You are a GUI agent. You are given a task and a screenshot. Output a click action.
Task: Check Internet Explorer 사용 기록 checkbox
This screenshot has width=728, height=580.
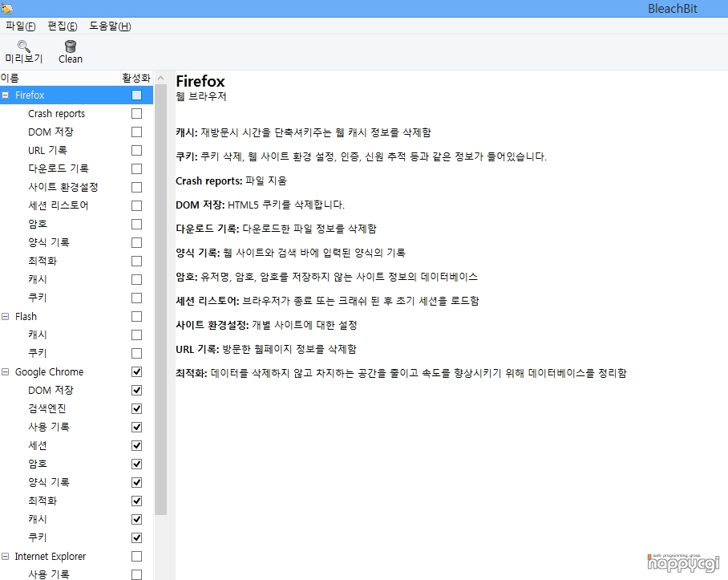point(136,575)
